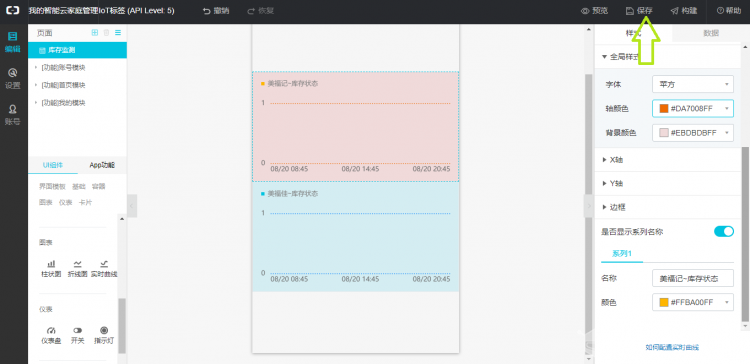
Task: Redo using the 恢复 button
Action: click(x=261, y=11)
